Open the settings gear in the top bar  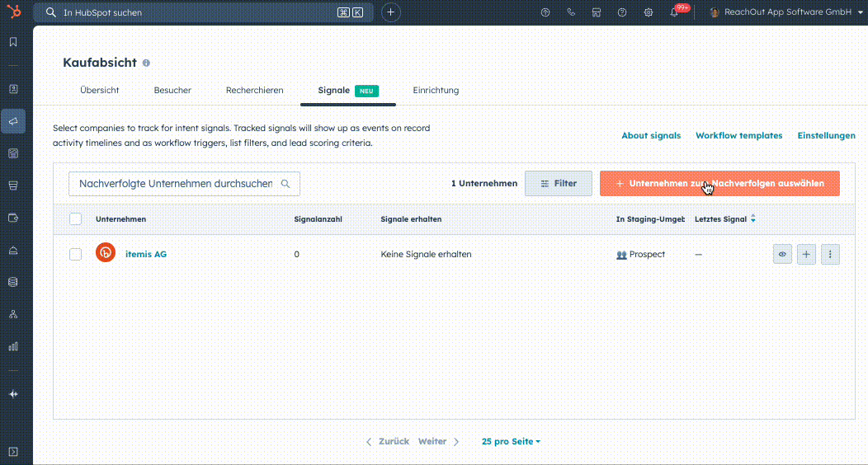[x=649, y=12]
